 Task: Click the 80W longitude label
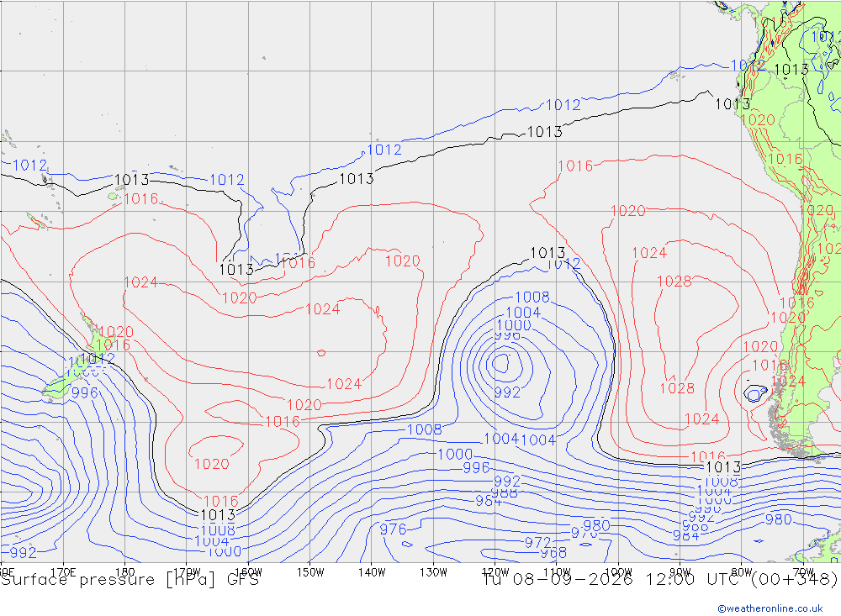pyautogui.click(x=742, y=572)
